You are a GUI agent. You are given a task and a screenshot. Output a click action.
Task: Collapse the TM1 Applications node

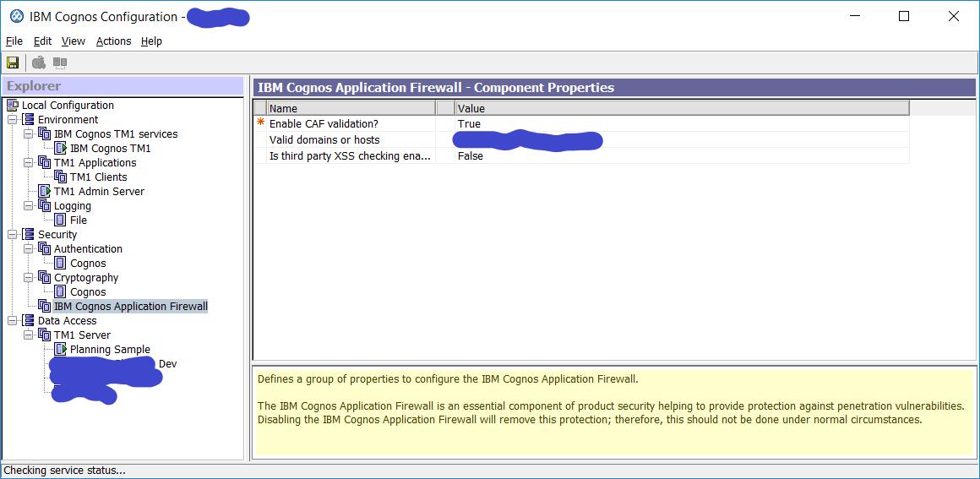(x=28, y=162)
